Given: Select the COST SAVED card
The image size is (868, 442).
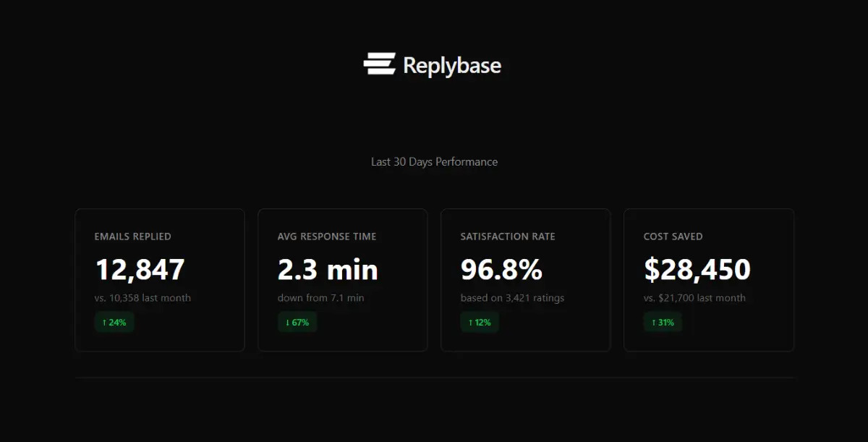Looking at the screenshot, I should 708,280.
